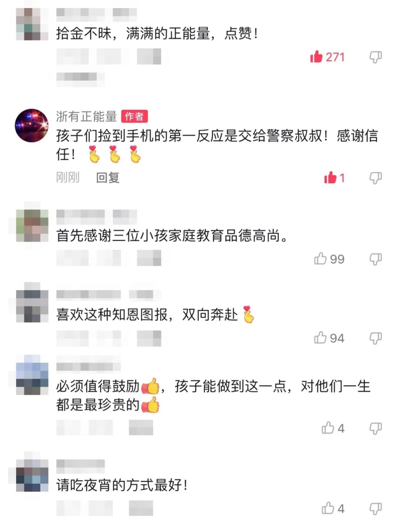Dislike the 拾金不昧 comment
Viewport: 398px width, 532px height.
(x=376, y=57)
